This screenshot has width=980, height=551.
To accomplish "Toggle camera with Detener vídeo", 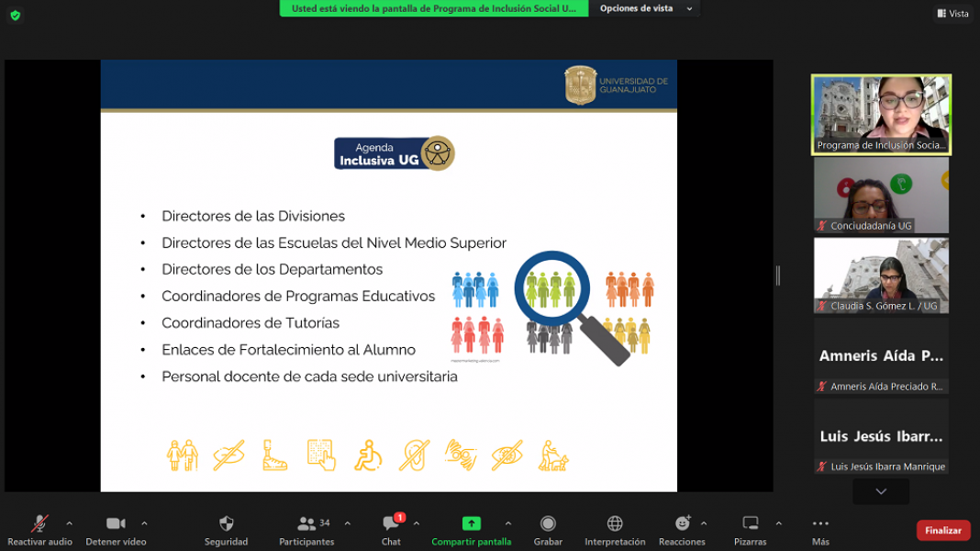I will pos(116,523).
